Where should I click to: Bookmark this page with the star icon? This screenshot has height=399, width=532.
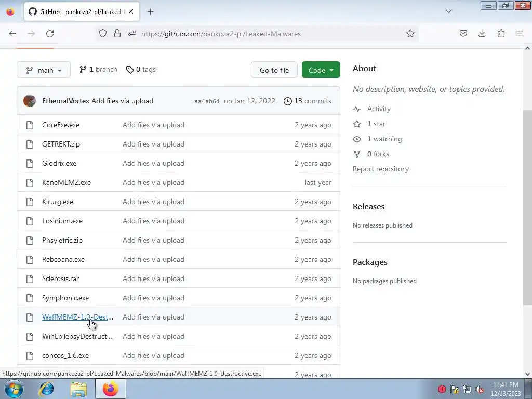410,34
